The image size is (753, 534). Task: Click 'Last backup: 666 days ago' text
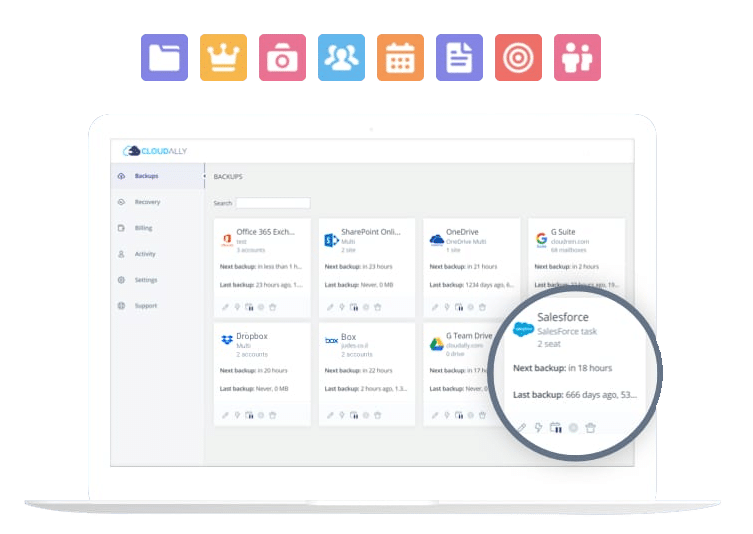pyautogui.click(x=575, y=395)
